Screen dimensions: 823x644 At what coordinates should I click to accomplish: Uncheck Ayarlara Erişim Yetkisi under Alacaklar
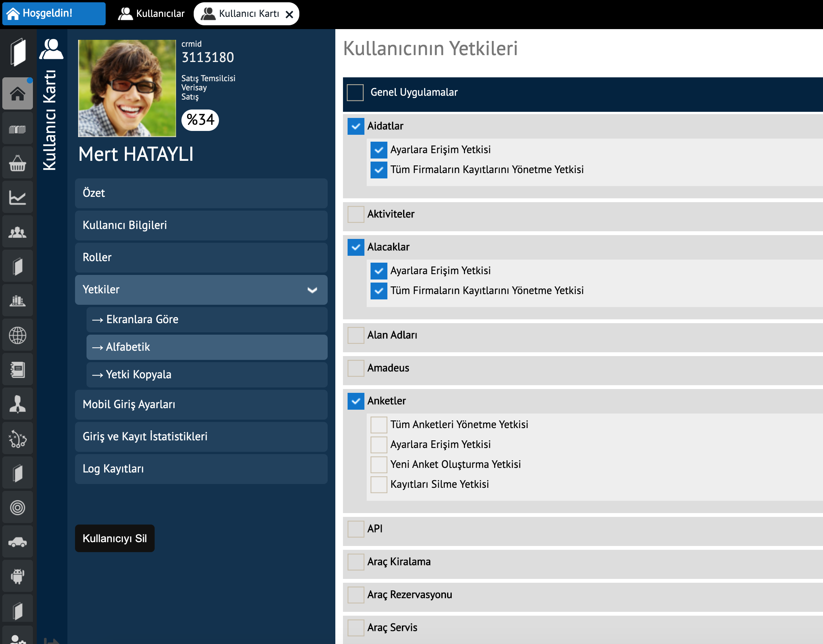[379, 271]
